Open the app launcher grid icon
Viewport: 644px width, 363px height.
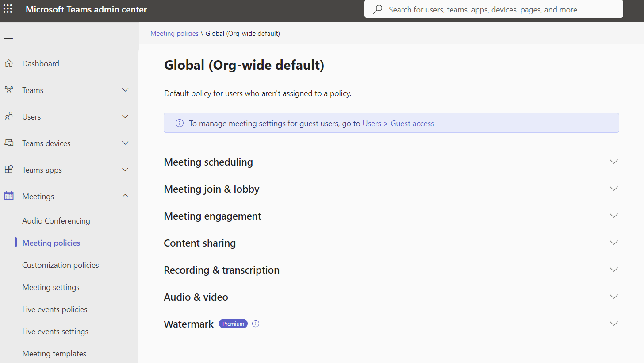click(8, 9)
